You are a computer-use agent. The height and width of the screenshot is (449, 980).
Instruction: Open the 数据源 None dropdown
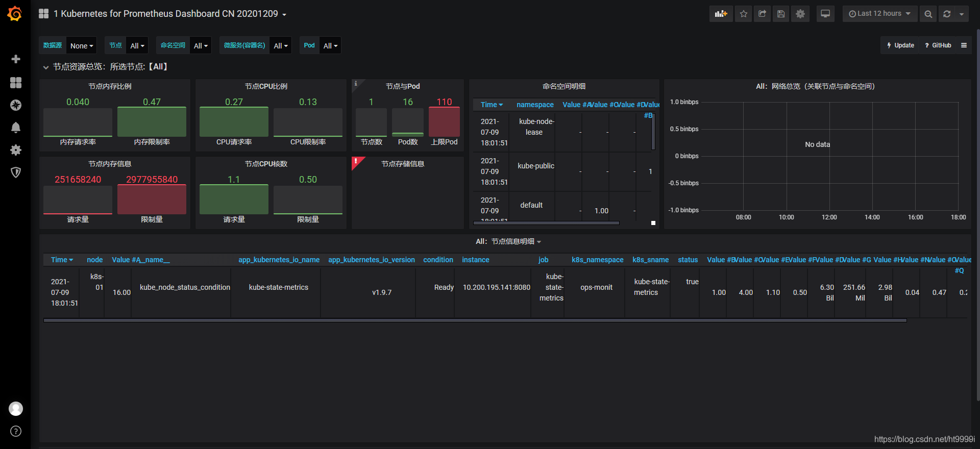pyautogui.click(x=82, y=46)
